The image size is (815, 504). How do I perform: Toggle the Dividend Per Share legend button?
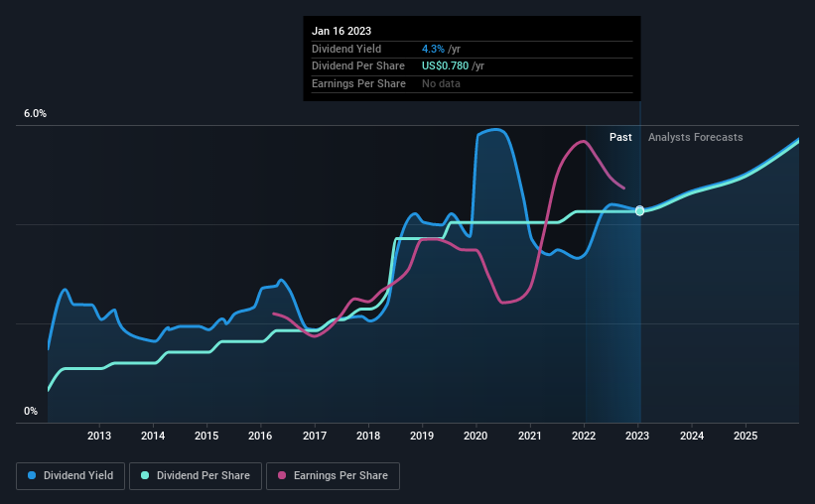coord(196,476)
